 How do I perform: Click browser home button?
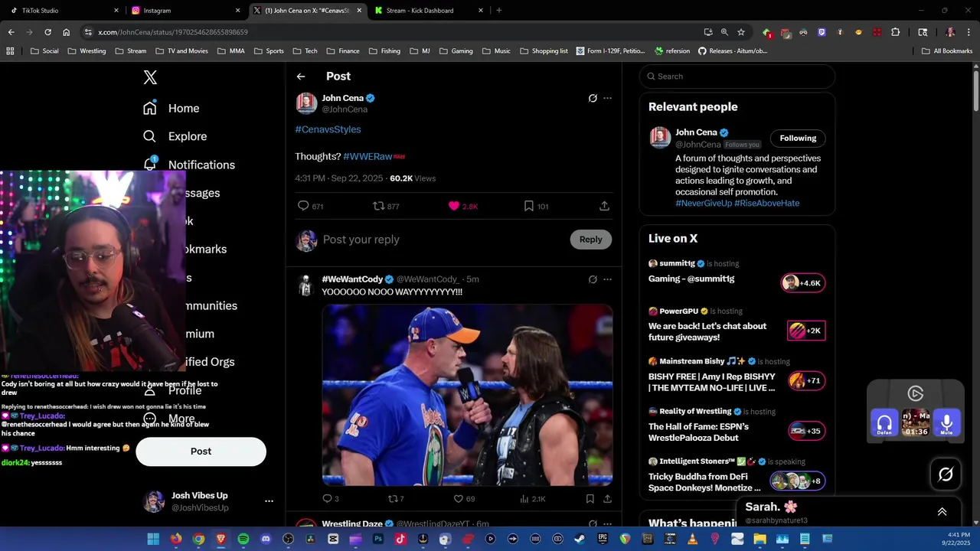click(66, 32)
